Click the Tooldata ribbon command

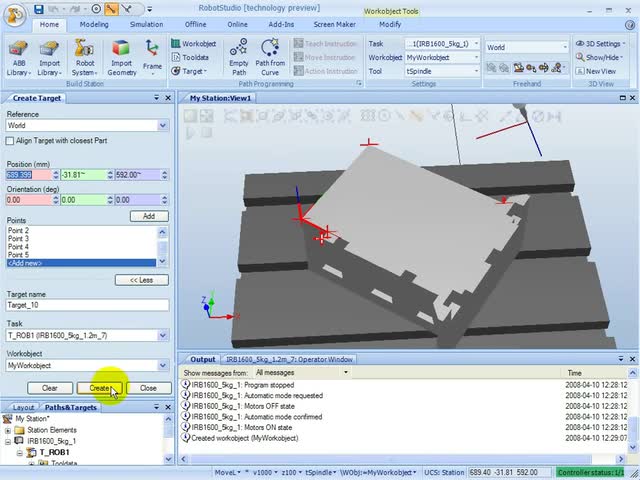190,58
